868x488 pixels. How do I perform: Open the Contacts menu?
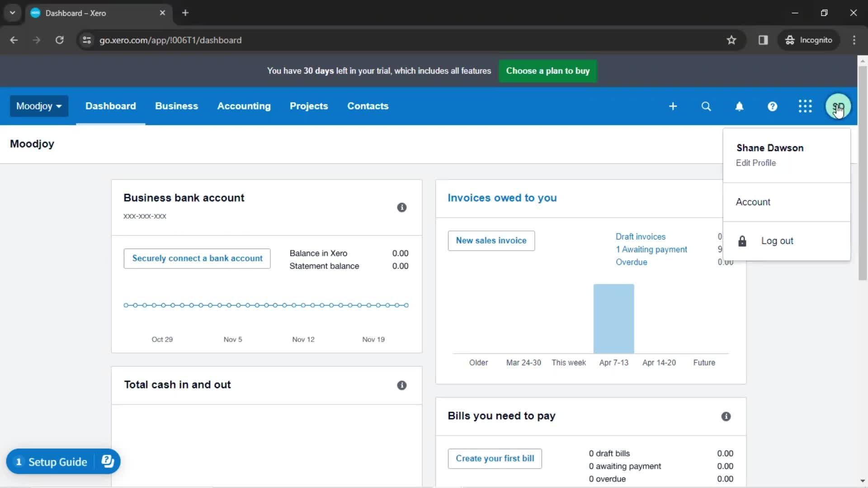click(x=368, y=106)
